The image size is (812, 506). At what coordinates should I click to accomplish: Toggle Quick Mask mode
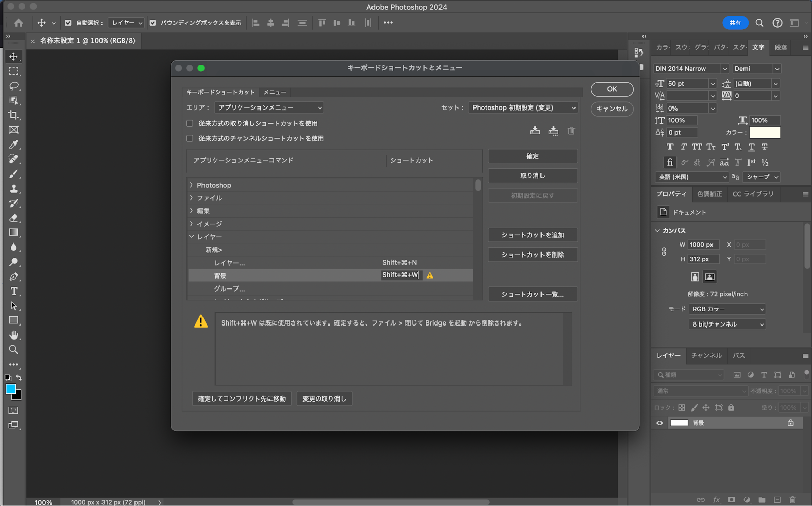tap(14, 410)
